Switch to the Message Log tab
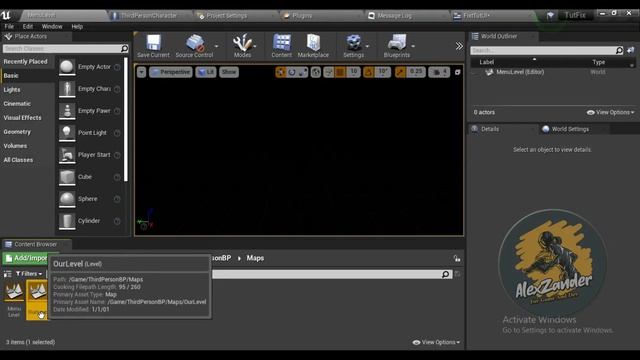 [395, 16]
